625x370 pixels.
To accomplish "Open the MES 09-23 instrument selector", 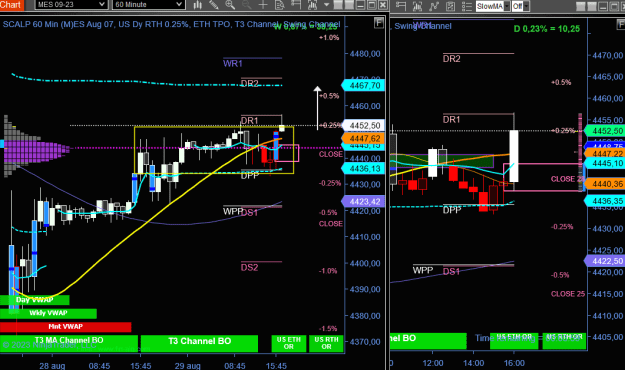I will pos(71,4).
